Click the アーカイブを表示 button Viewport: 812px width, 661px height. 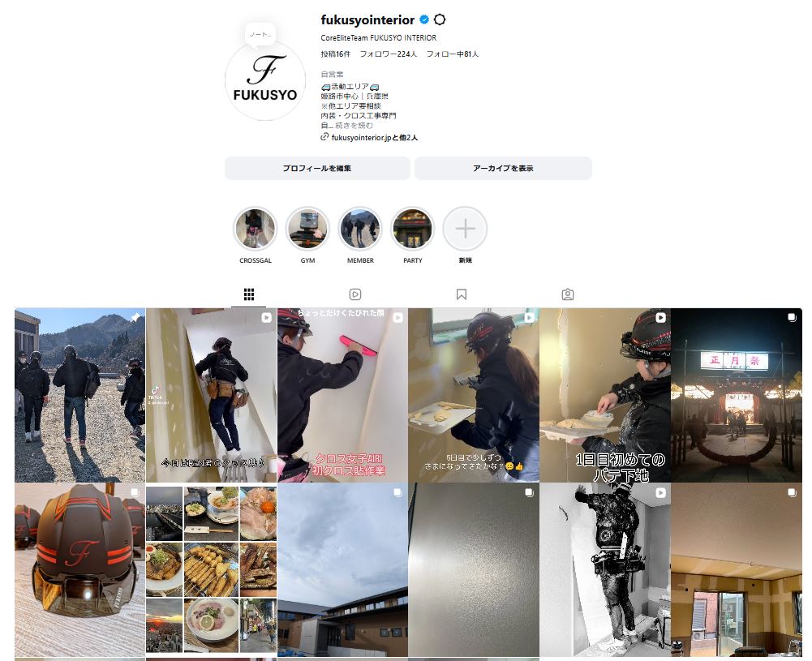[x=503, y=168]
